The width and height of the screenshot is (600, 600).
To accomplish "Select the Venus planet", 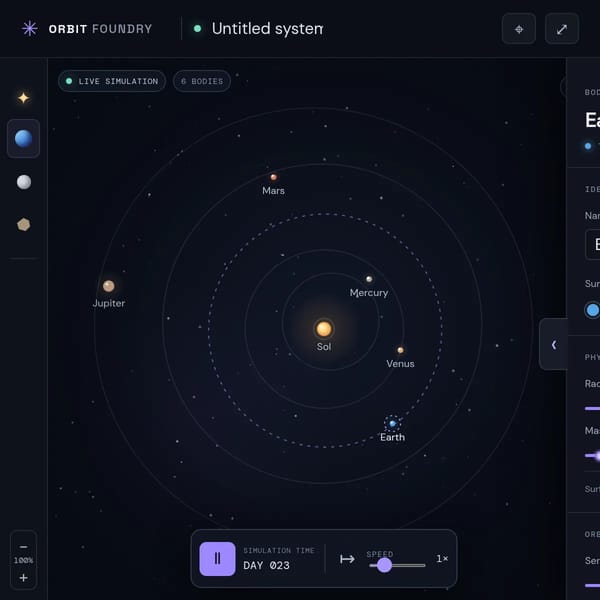I will (x=400, y=350).
